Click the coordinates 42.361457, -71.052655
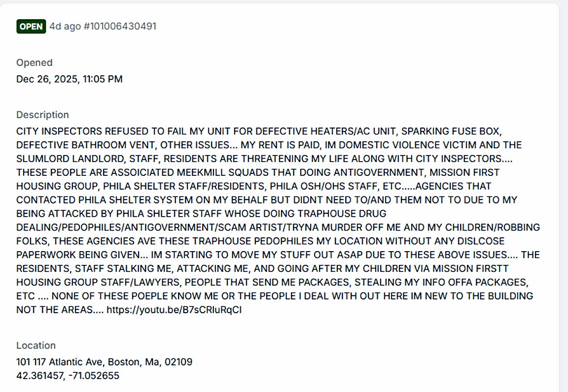Viewport: 568px width, 392px height. [x=68, y=376]
